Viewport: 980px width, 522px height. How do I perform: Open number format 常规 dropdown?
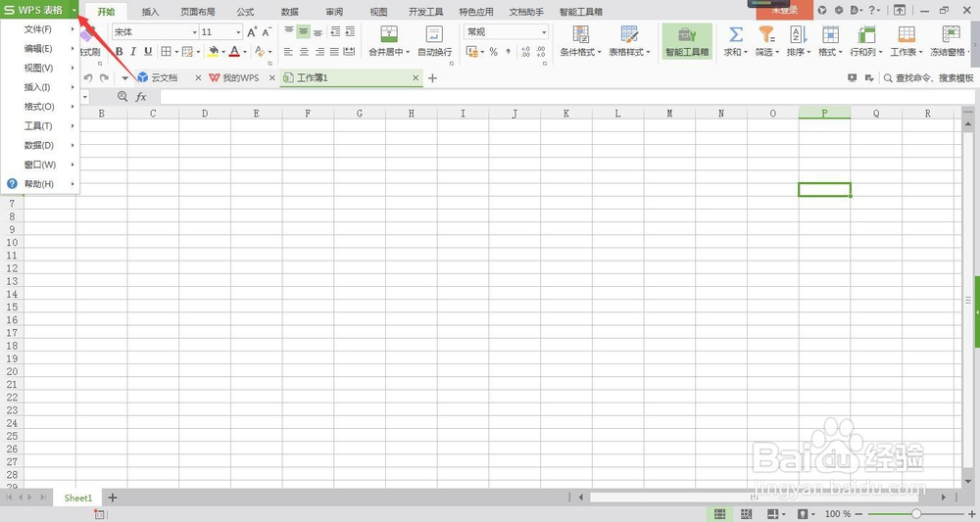pos(544,32)
